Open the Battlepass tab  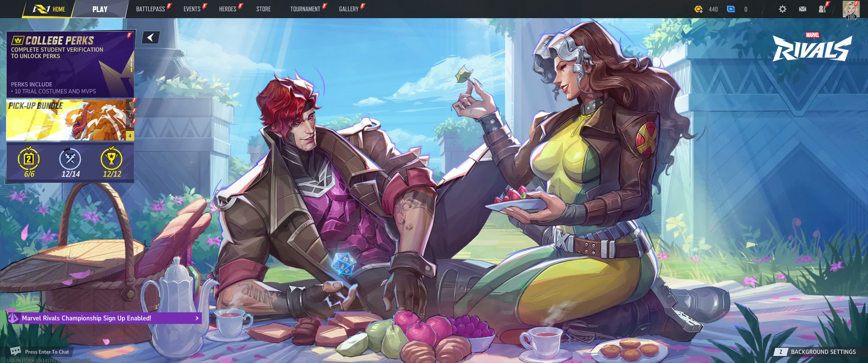[x=150, y=9]
